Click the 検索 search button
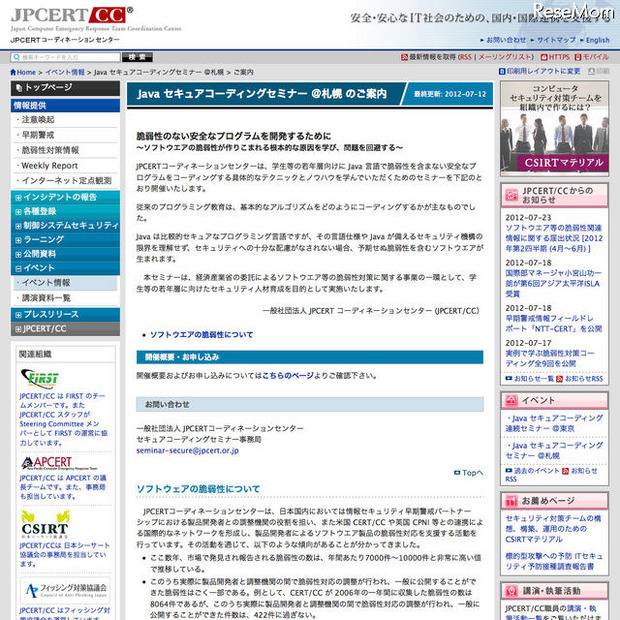Screen dimensions: 620x620 (x=137, y=57)
